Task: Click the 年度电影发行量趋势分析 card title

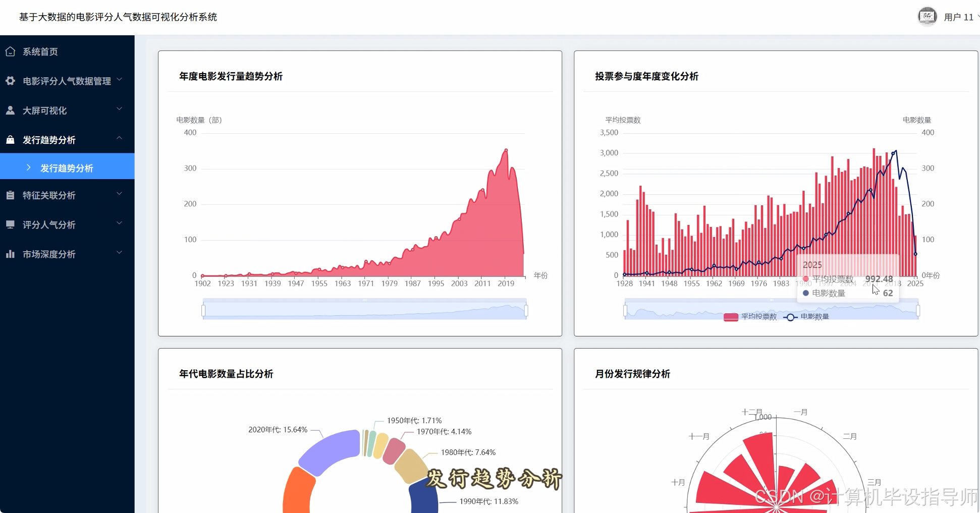Action: point(231,76)
